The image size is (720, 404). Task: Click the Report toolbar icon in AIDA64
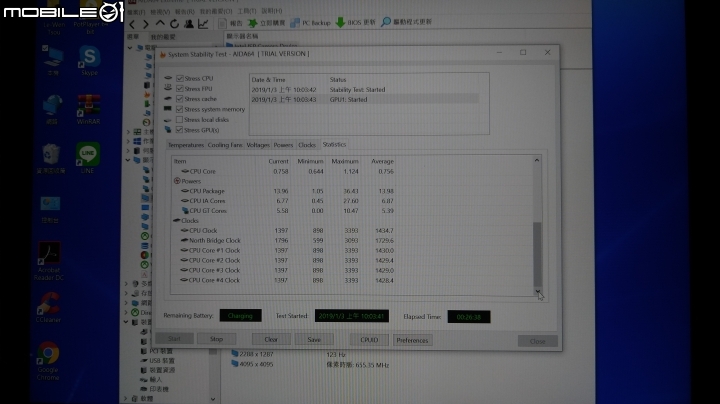(223, 23)
